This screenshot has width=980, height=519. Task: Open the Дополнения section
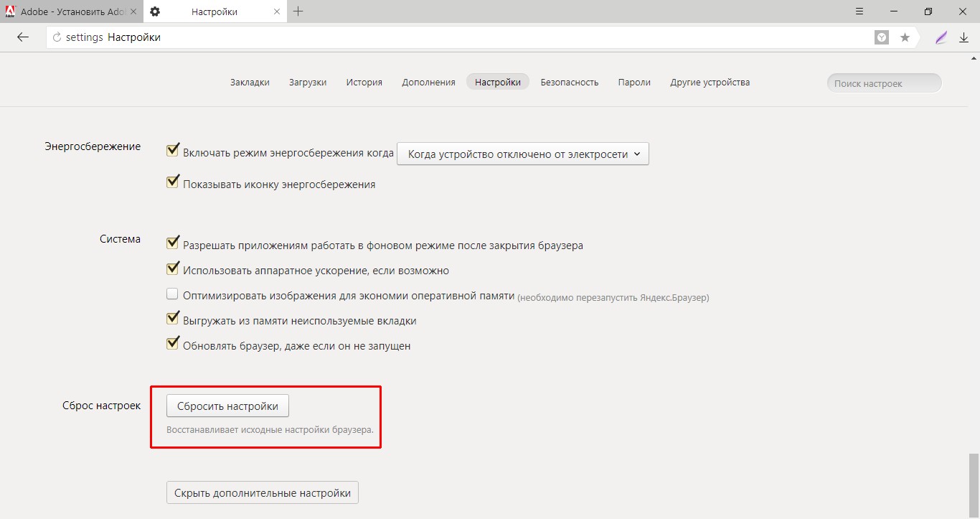(428, 83)
